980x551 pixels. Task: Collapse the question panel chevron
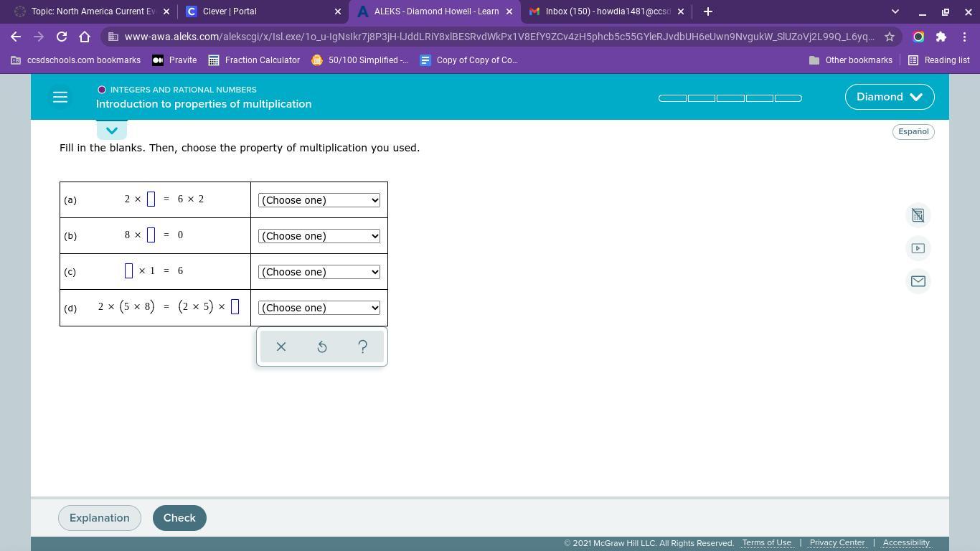click(x=112, y=131)
